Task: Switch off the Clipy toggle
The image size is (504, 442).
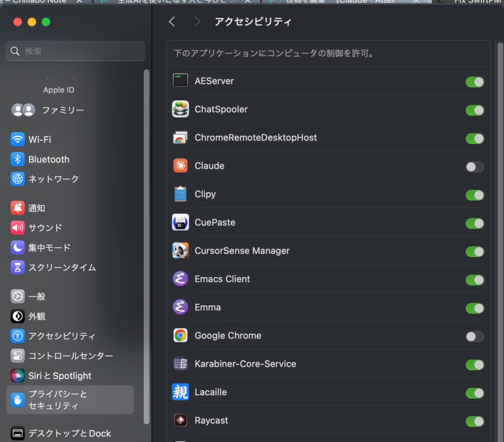Action: (x=475, y=195)
